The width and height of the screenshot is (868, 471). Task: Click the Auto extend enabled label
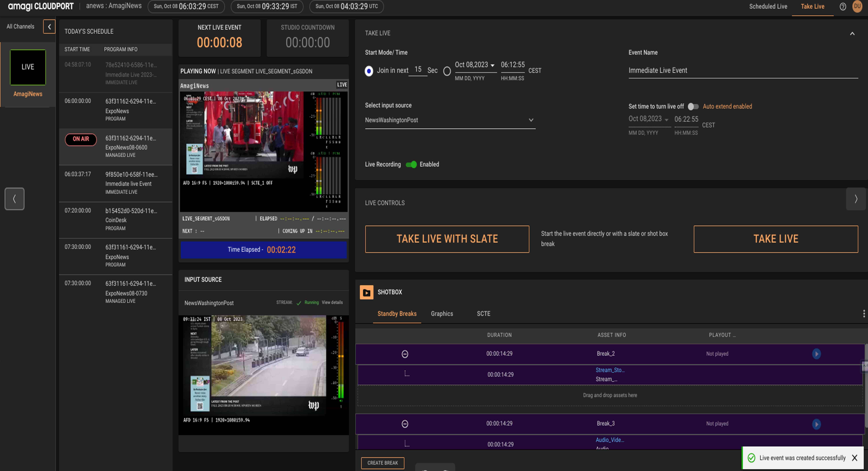point(727,106)
